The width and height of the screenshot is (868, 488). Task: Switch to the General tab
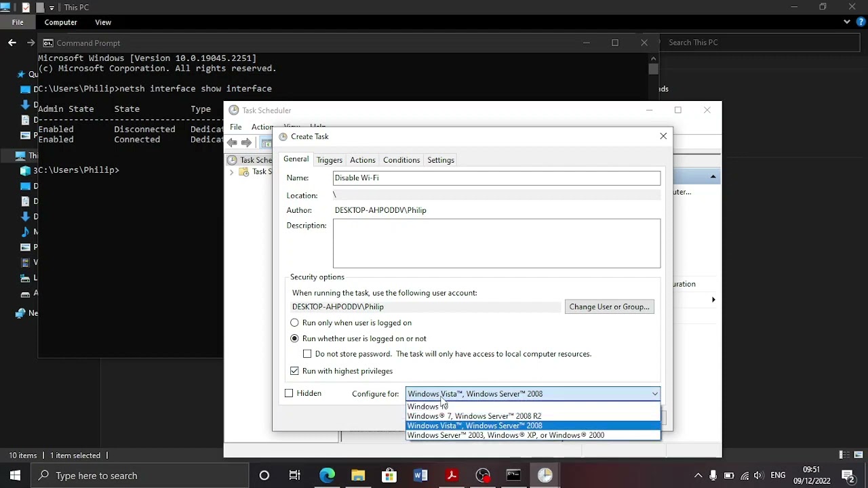pos(296,159)
